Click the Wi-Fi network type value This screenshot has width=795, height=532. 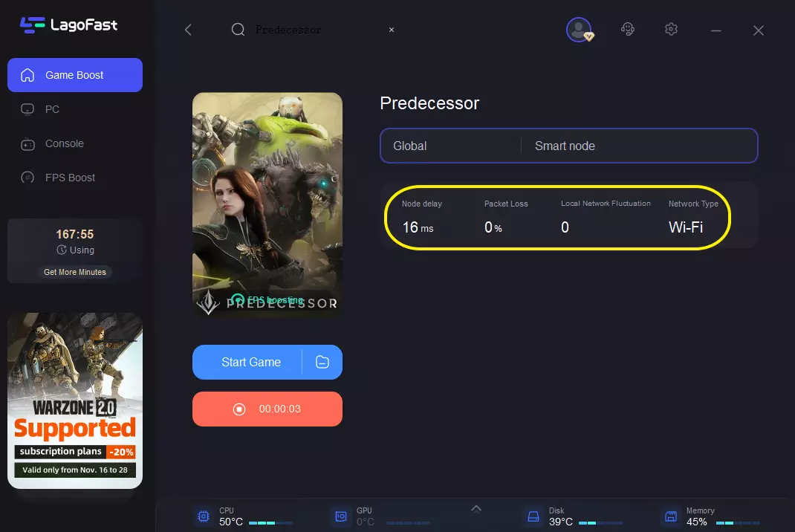tap(686, 227)
